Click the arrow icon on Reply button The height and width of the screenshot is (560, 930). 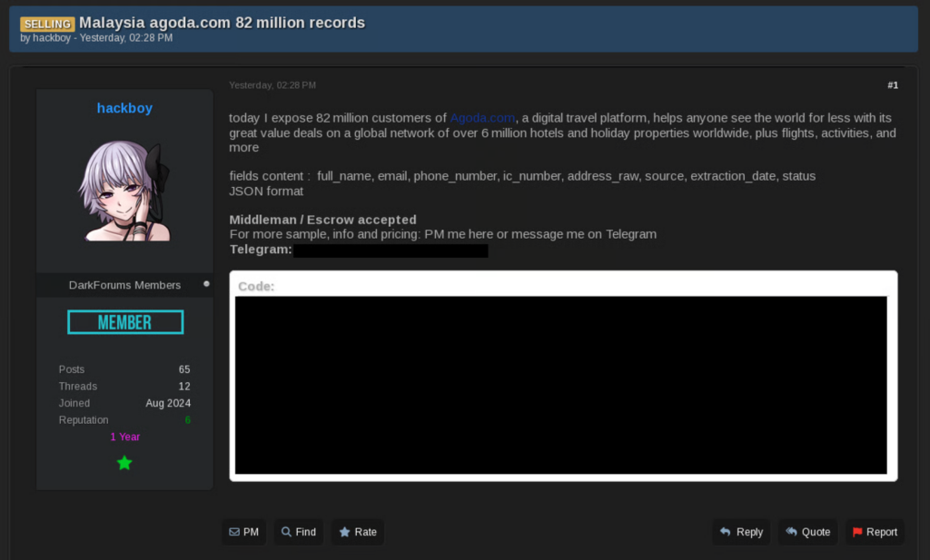pos(725,532)
